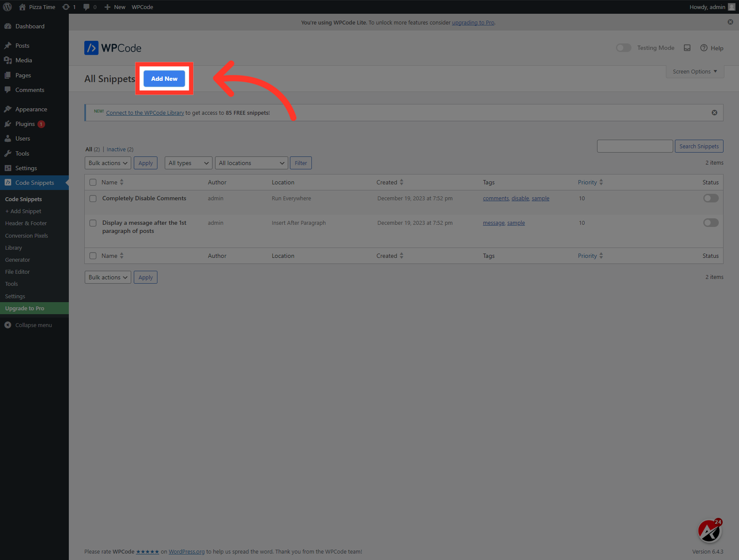
Task: Check the select-all box in table footer
Action: (x=93, y=256)
